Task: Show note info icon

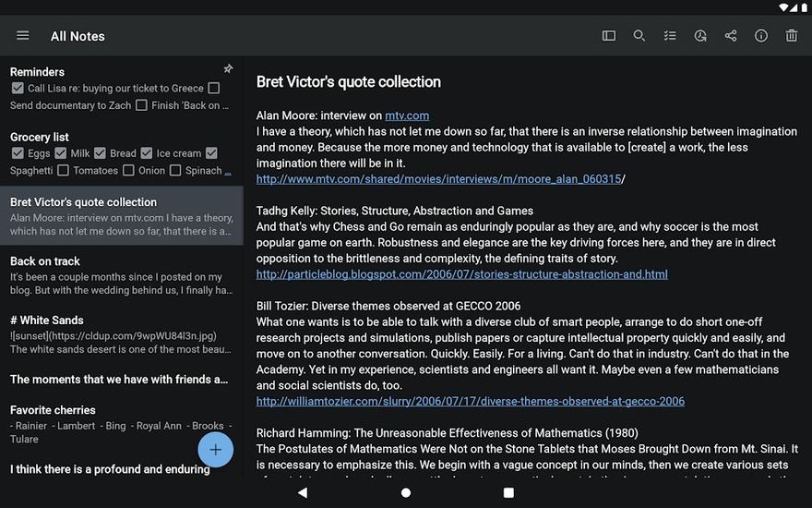Action: (x=760, y=35)
